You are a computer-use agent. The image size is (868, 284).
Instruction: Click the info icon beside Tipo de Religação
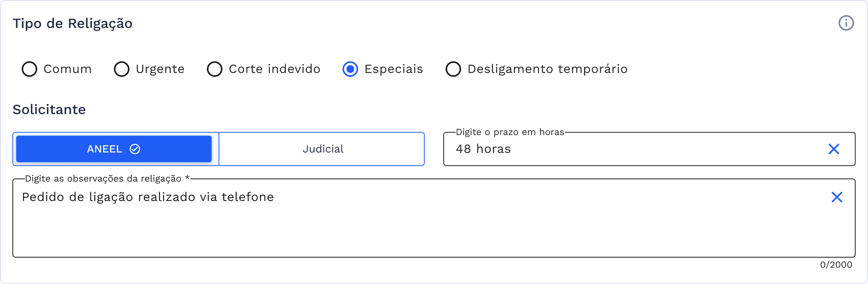pos(847,23)
